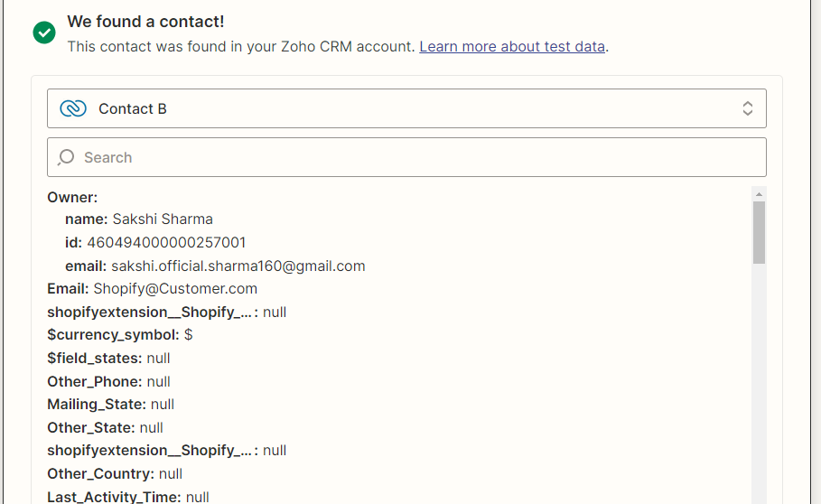Select the owner id 460494000000257001 value

[x=166, y=242]
